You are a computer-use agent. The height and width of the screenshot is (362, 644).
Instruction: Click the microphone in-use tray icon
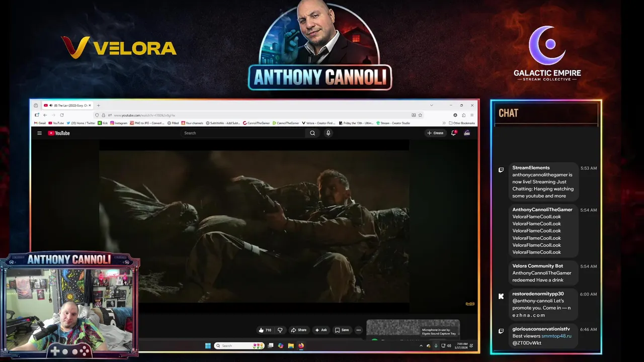click(x=436, y=346)
